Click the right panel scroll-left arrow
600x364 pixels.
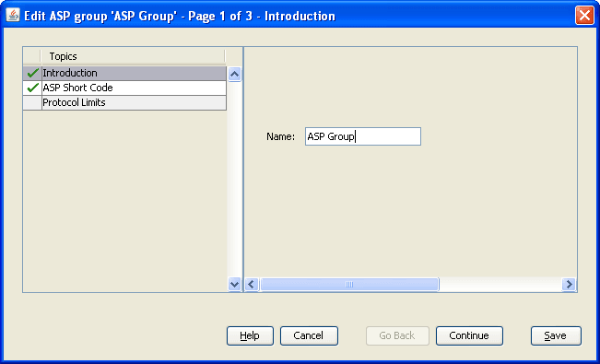(x=251, y=285)
